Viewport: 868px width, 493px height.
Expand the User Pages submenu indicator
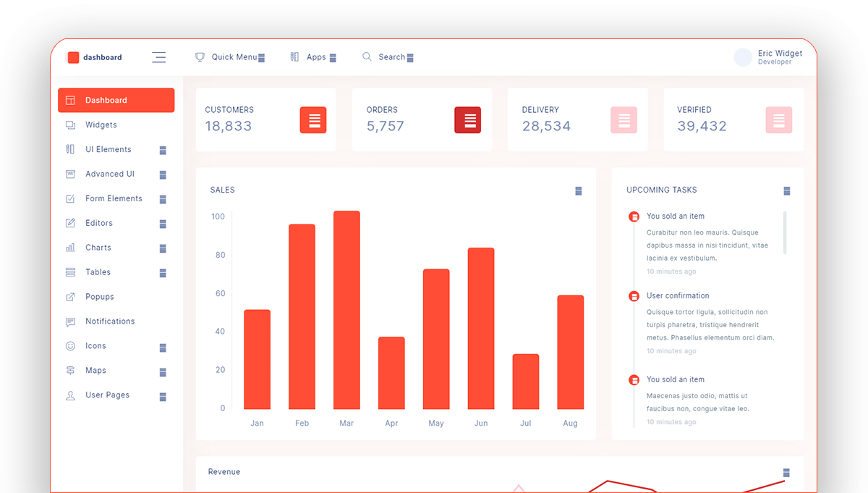click(x=163, y=397)
